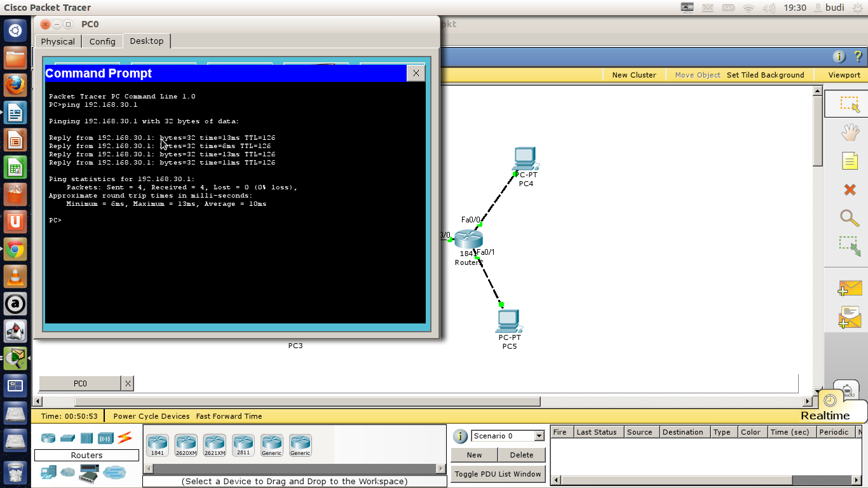Select the Place Note tool
Image resolution: width=868 pixels, height=488 pixels.
pyautogui.click(x=850, y=161)
